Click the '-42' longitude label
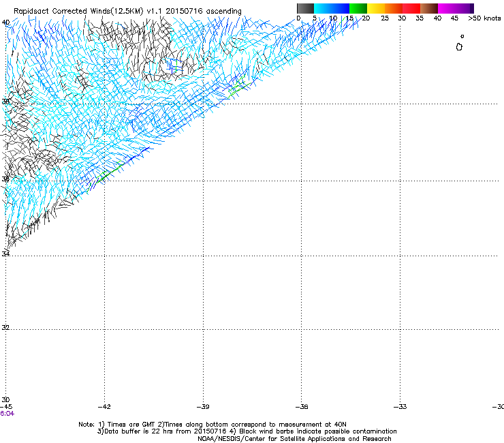 104,407
